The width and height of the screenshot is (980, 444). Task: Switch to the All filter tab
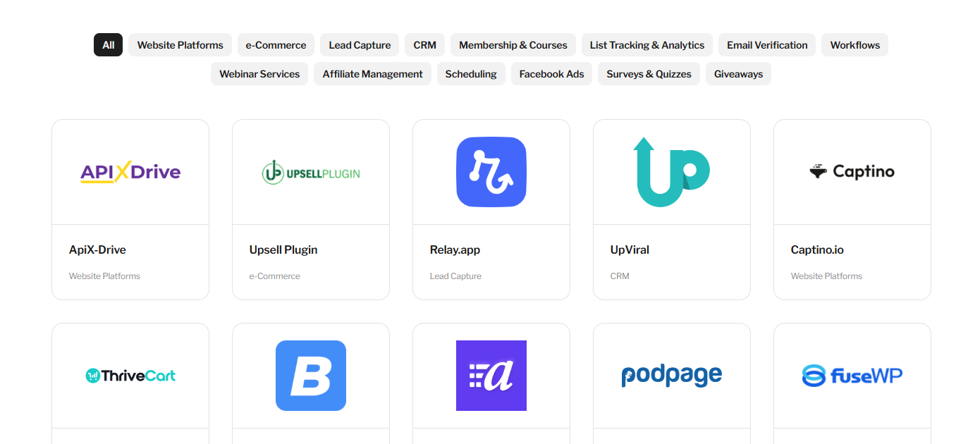[108, 44]
